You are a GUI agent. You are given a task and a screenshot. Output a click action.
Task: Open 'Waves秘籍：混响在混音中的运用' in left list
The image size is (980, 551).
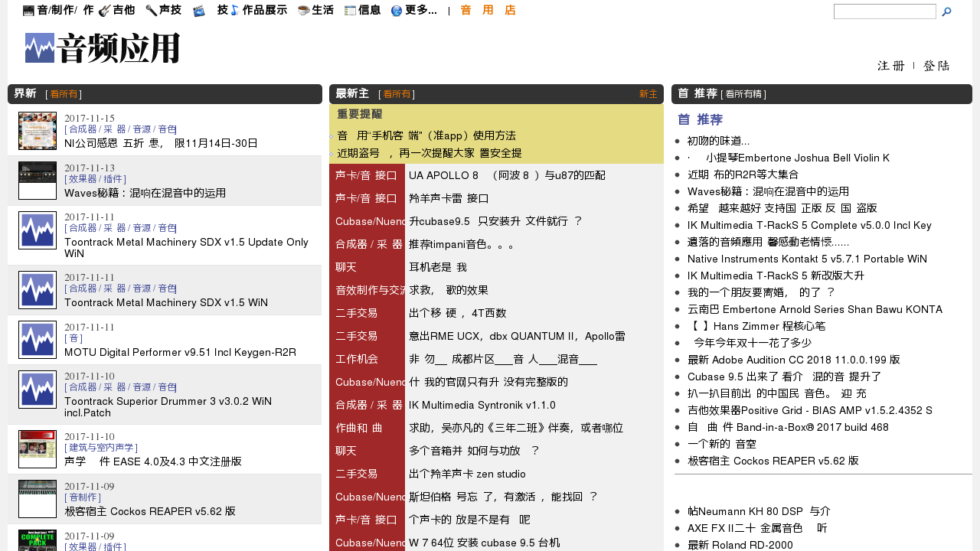(145, 193)
